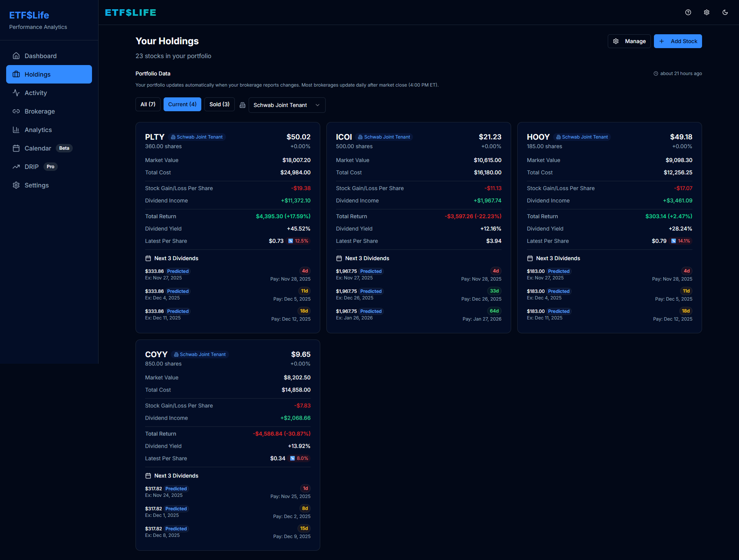The image size is (739, 560).
Task: Select the Activity sidebar icon
Action: (17, 93)
